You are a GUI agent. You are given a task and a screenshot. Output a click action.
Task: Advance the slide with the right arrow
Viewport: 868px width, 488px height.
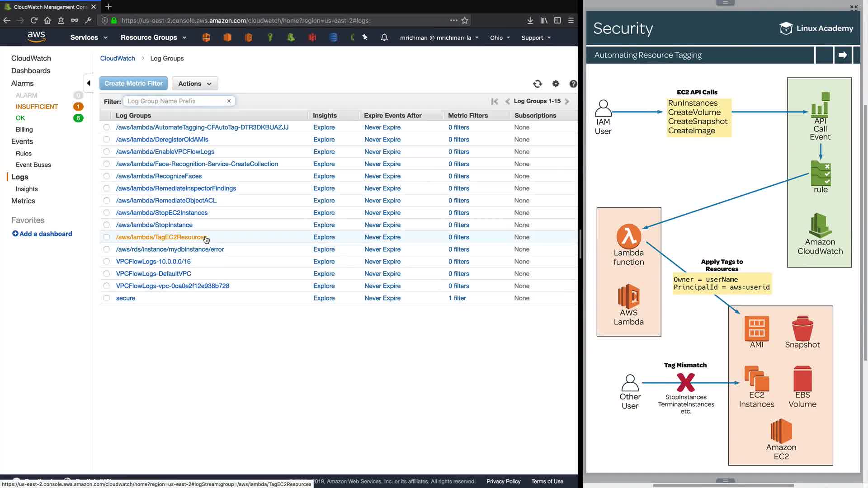842,55
